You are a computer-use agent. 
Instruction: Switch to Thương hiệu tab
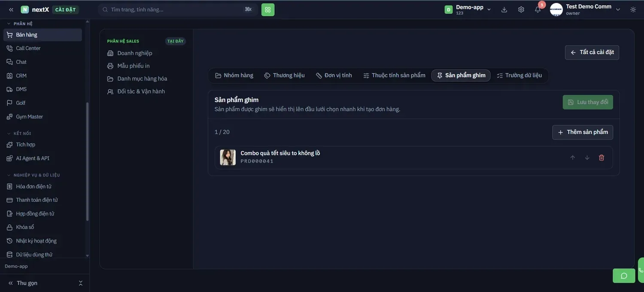(285, 76)
